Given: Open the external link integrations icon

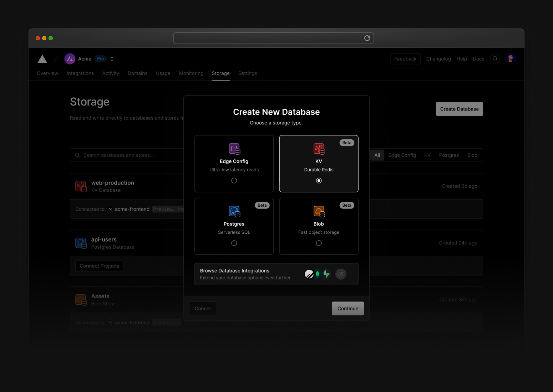Looking at the screenshot, I should click(x=341, y=274).
